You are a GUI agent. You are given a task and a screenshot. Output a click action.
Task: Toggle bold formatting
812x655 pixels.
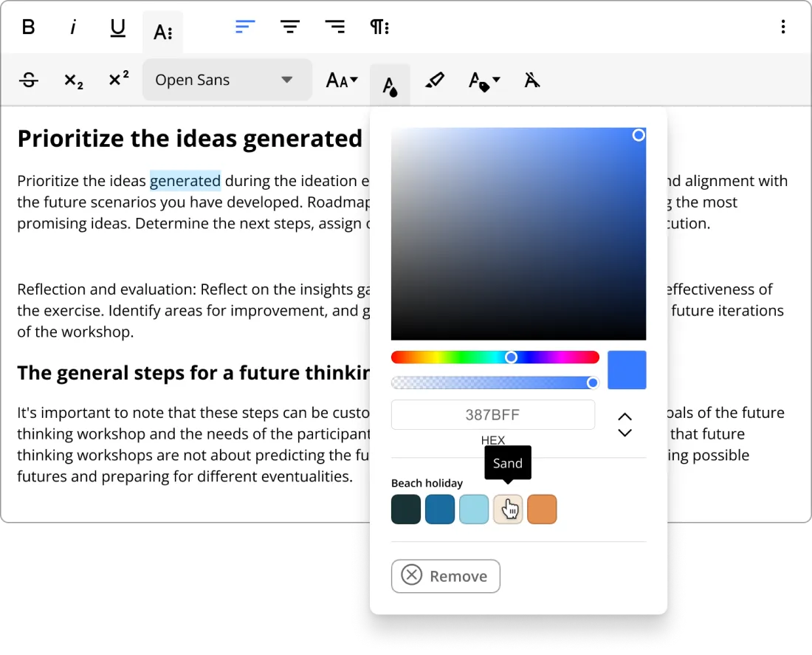[29, 27]
